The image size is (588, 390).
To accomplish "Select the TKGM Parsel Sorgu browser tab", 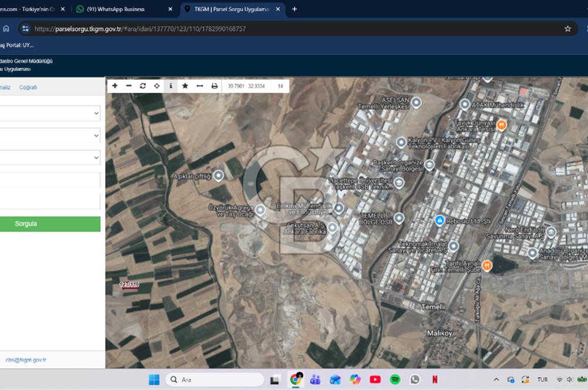I will click(232, 9).
